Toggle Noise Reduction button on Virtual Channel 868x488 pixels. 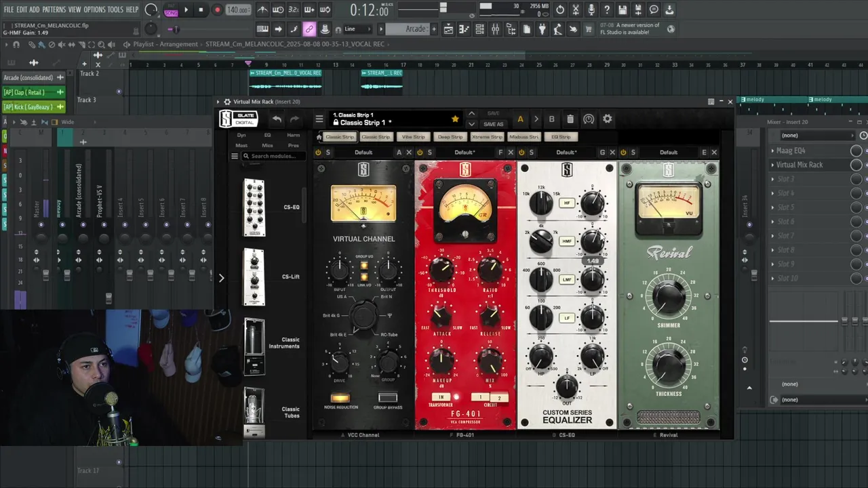pos(340,398)
